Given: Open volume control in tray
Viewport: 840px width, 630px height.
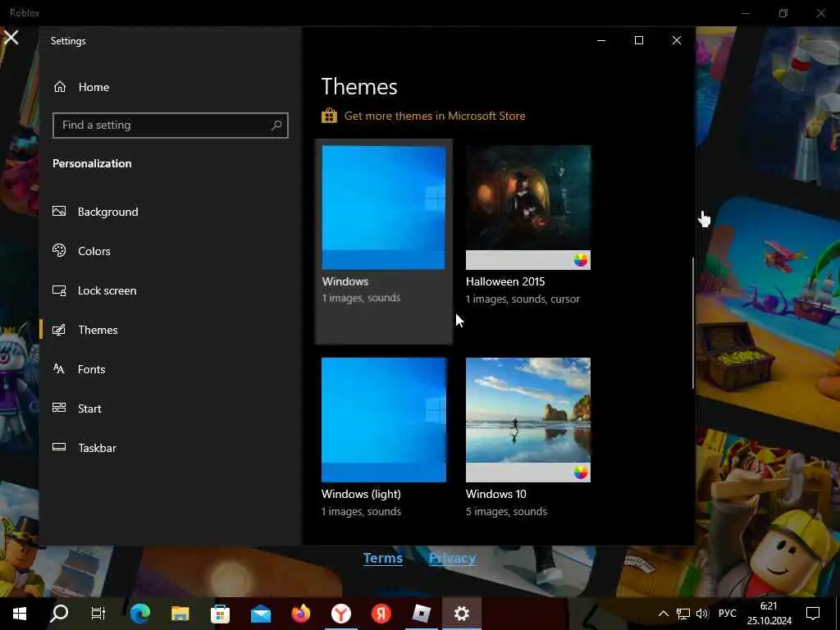Looking at the screenshot, I should click(x=702, y=614).
